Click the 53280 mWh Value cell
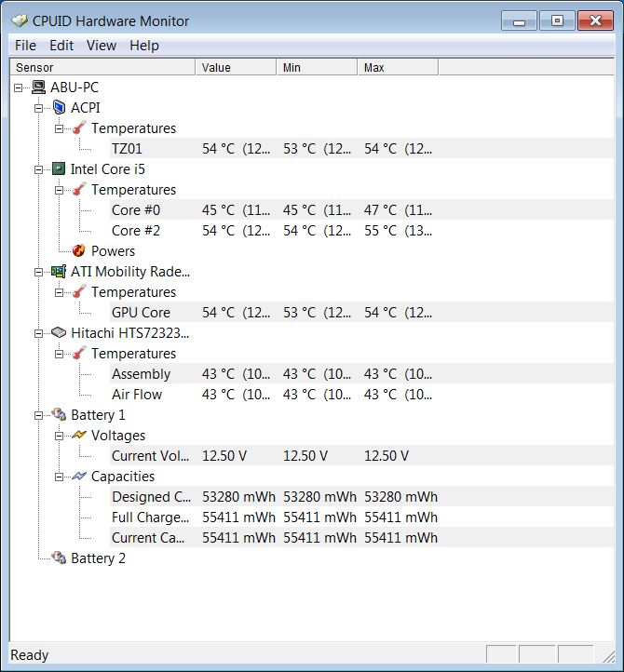 pyautogui.click(x=238, y=496)
